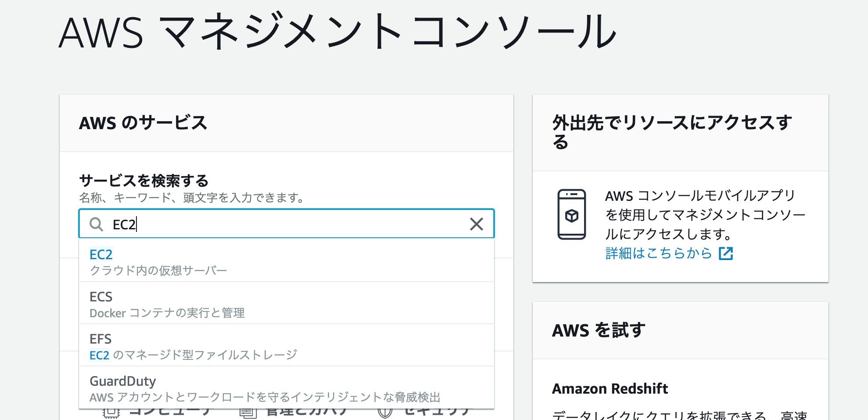Click the X icon to clear the EC2 search
868x420 pixels.
476,224
